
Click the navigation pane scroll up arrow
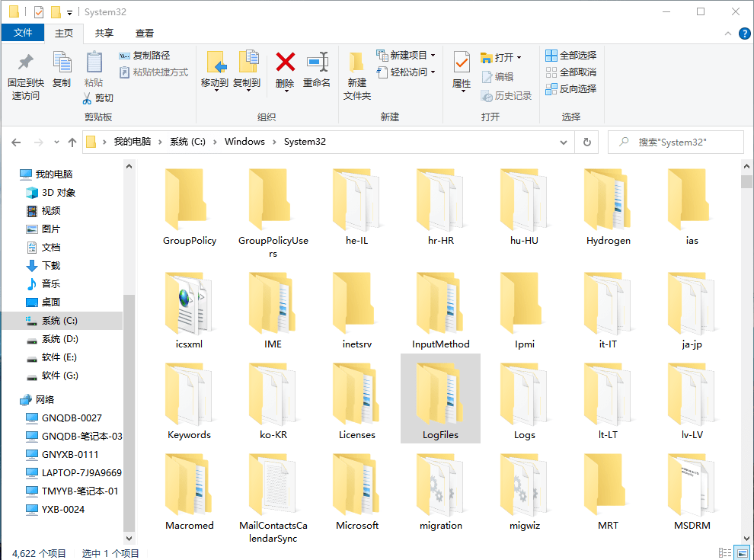[x=129, y=166]
